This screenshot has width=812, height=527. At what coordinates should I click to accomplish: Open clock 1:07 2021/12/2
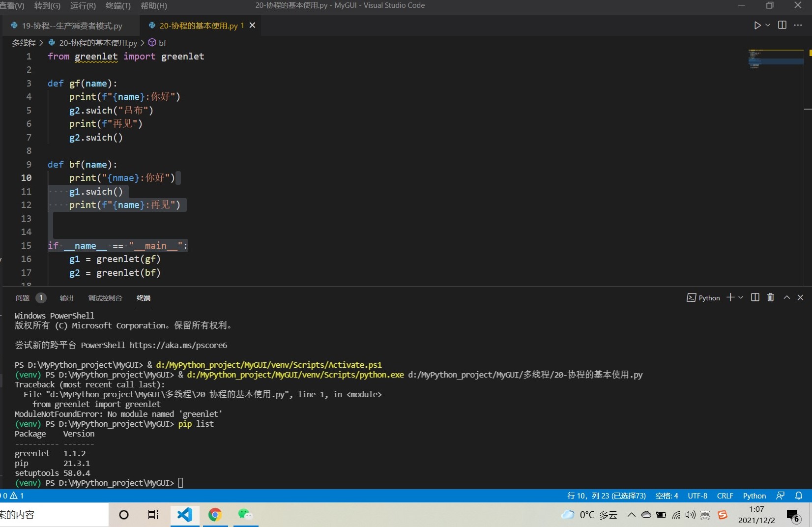tap(756, 515)
